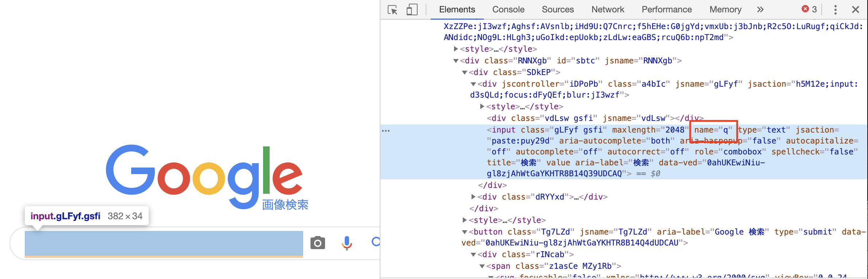Collapse the div with class SDkEP

click(x=465, y=72)
